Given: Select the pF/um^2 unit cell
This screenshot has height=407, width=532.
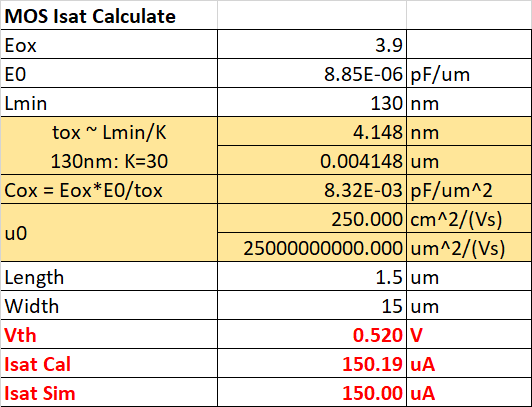Looking at the screenshot, I should pos(469,190).
